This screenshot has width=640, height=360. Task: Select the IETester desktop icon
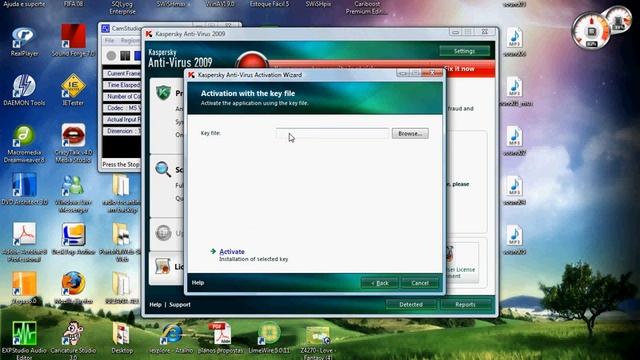coord(73,90)
